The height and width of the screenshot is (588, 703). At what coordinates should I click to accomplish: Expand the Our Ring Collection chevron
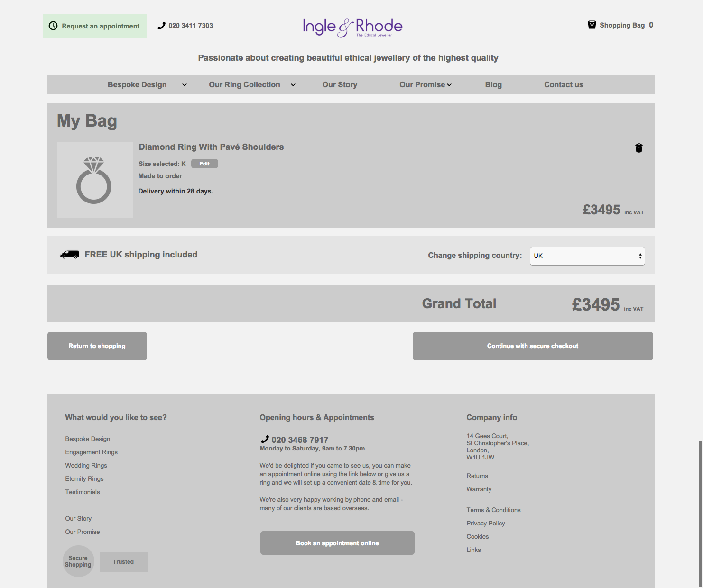point(293,85)
